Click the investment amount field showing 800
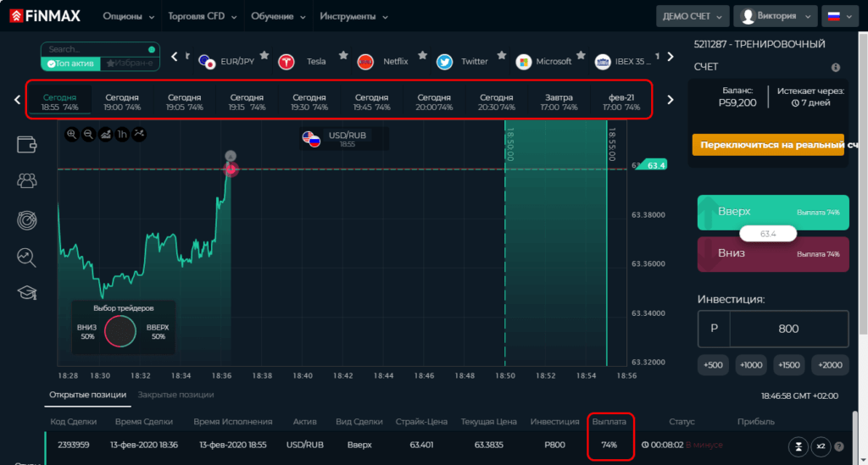Image resolution: width=868 pixels, height=465 pixels. coord(787,328)
